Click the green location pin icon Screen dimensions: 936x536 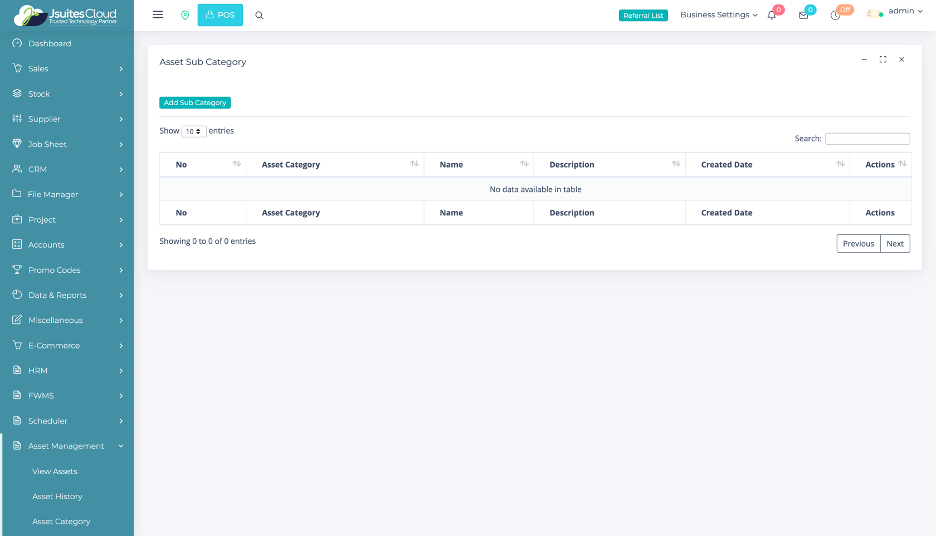(x=185, y=15)
